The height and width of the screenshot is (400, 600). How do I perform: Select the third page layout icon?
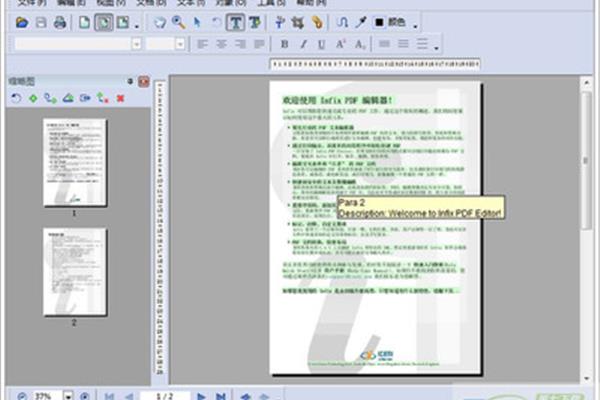pos(123,23)
